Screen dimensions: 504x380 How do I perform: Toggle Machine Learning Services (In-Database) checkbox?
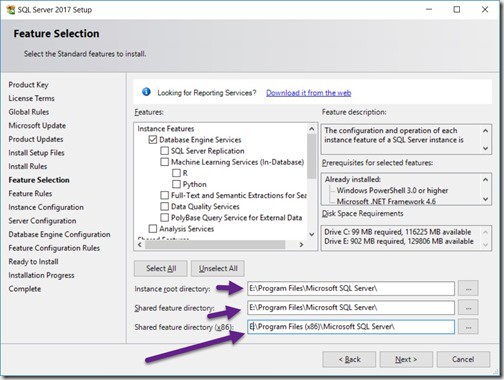coord(164,162)
